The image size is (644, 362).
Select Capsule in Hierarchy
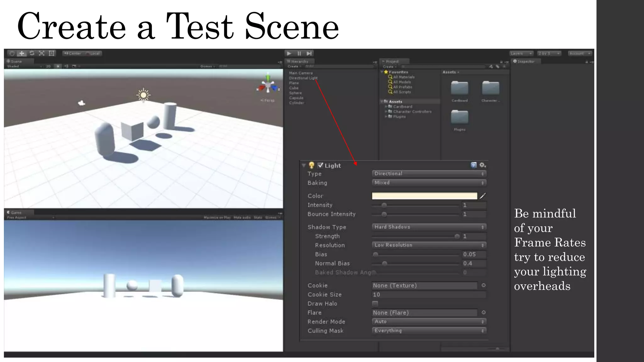[296, 98]
